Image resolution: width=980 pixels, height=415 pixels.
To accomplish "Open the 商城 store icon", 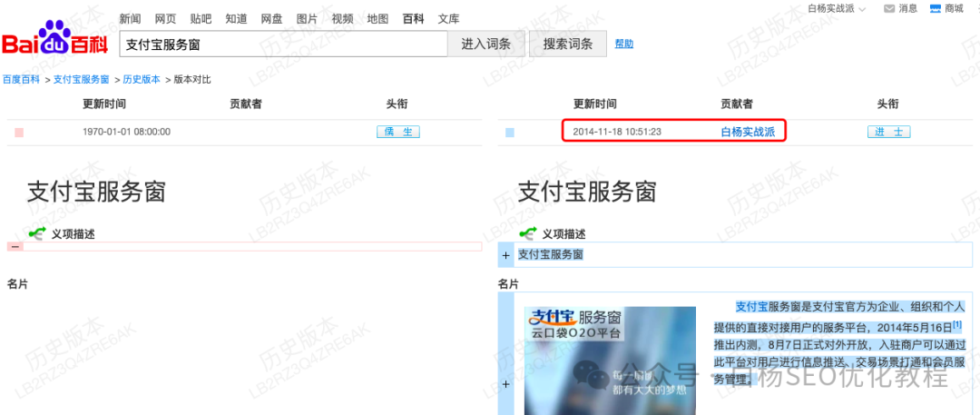I will (935, 8).
